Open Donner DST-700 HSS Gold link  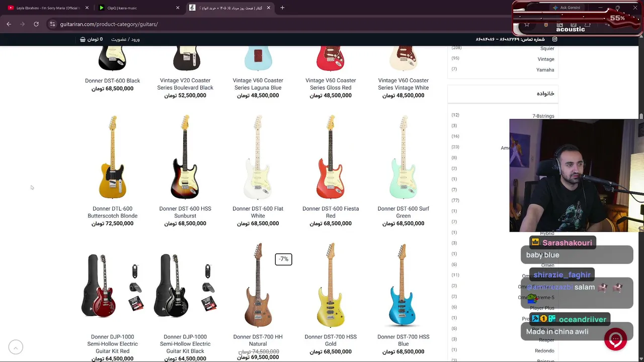click(331, 340)
